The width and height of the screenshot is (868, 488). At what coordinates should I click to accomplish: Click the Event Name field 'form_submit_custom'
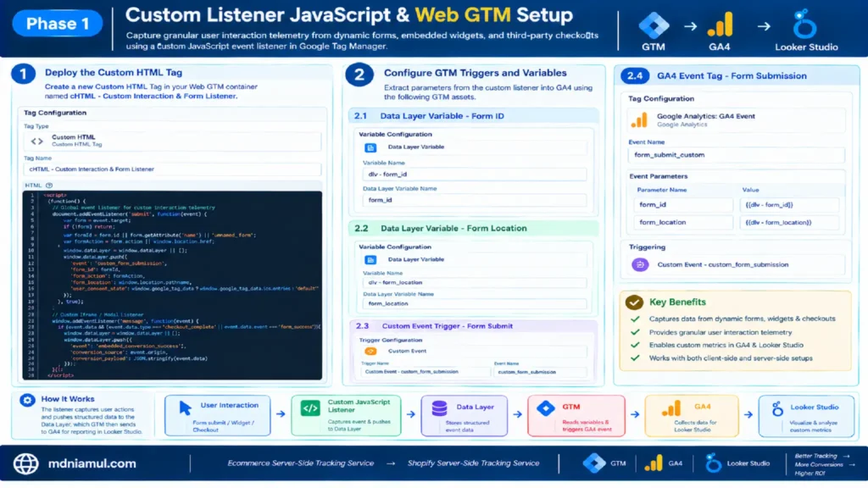click(x=737, y=155)
